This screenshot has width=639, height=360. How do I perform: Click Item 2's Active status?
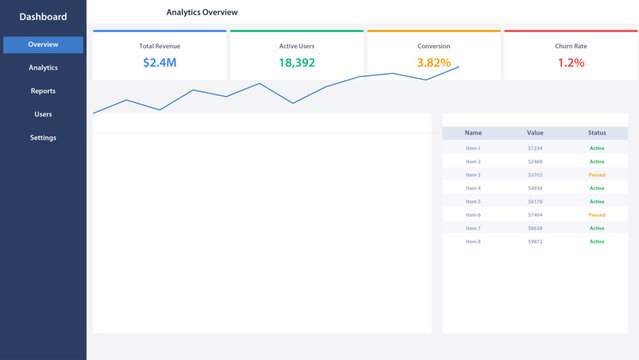(x=597, y=162)
